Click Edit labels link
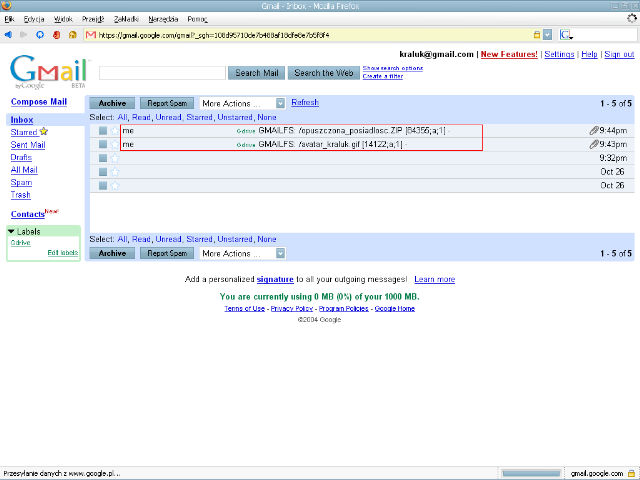 point(62,253)
